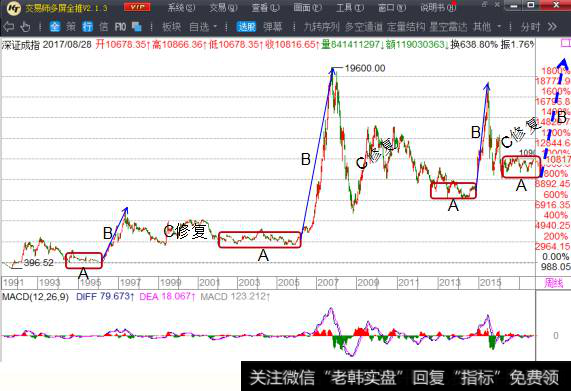
Task: Open the 分时 time-sharing view
Action: click(x=530, y=27)
